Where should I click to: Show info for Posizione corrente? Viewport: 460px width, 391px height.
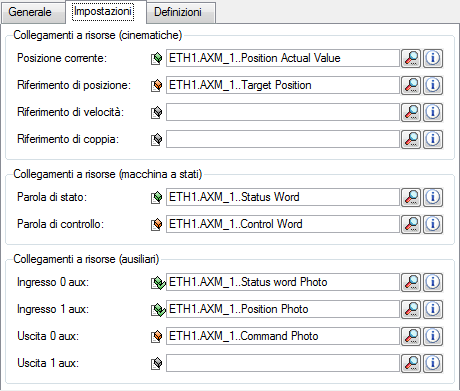(x=433, y=58)
